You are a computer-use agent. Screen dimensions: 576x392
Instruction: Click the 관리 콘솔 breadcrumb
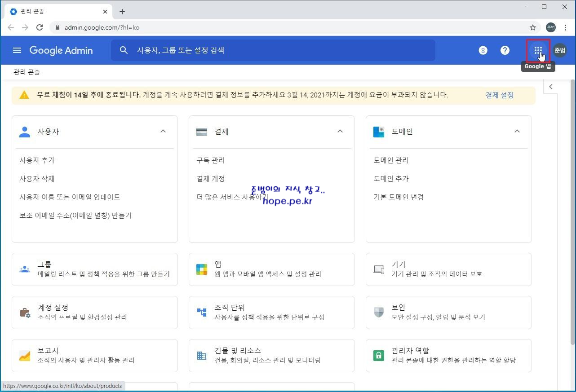click(27, 72)
